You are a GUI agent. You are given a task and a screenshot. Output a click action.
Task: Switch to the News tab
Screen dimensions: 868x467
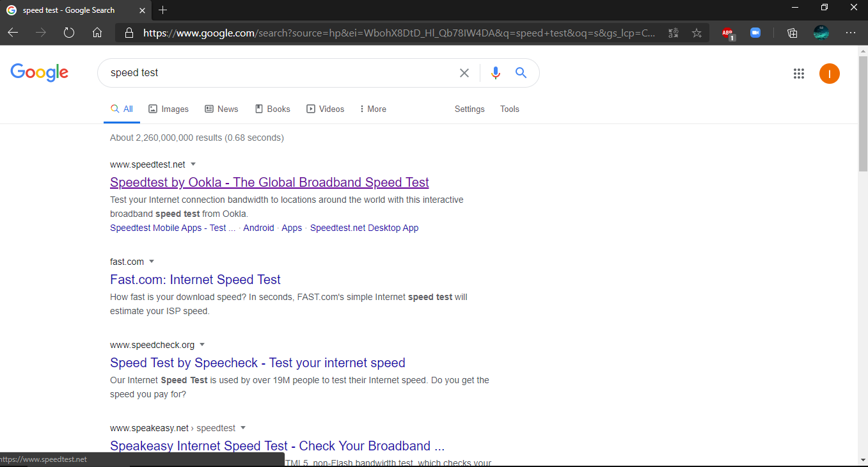point(221,109)
